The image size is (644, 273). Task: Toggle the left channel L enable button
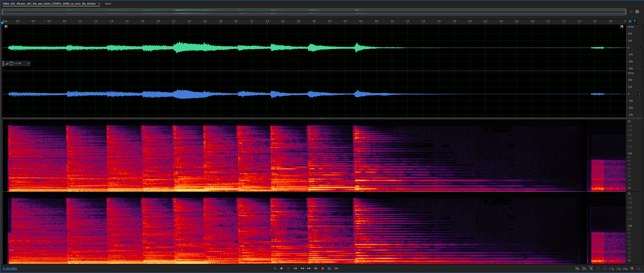click(x=639, y=48)
